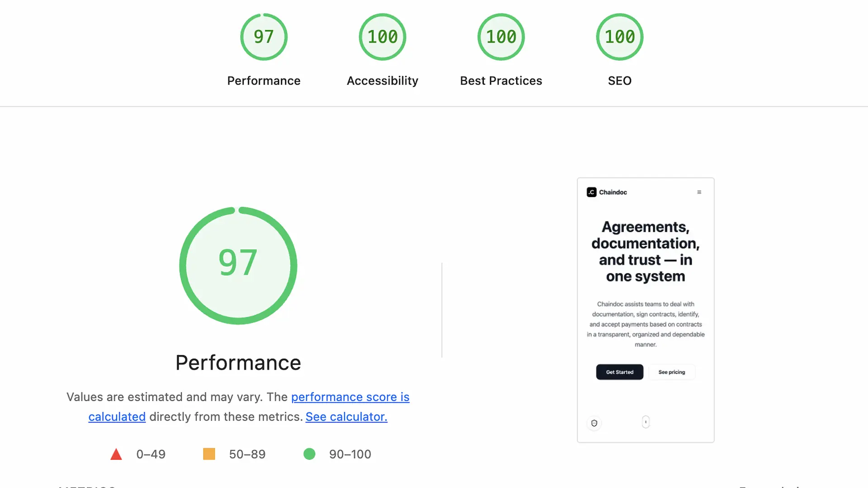Click the Chaindoc logo icon in the preview
This screenshot has width=868, height=488.
pyautogui.click(x=592, y=192)
